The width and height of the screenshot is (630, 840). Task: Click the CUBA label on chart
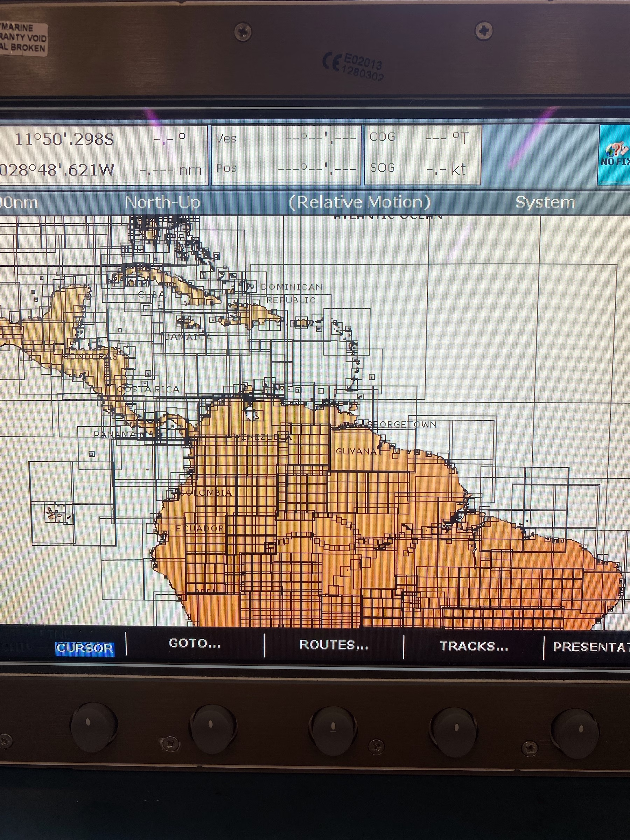(x=151, y=294)
